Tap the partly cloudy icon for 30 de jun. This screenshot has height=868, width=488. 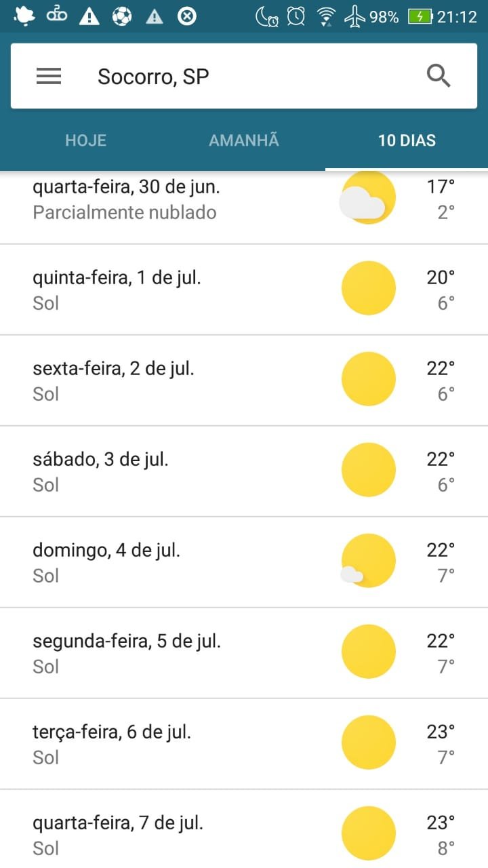coord(367,199)
